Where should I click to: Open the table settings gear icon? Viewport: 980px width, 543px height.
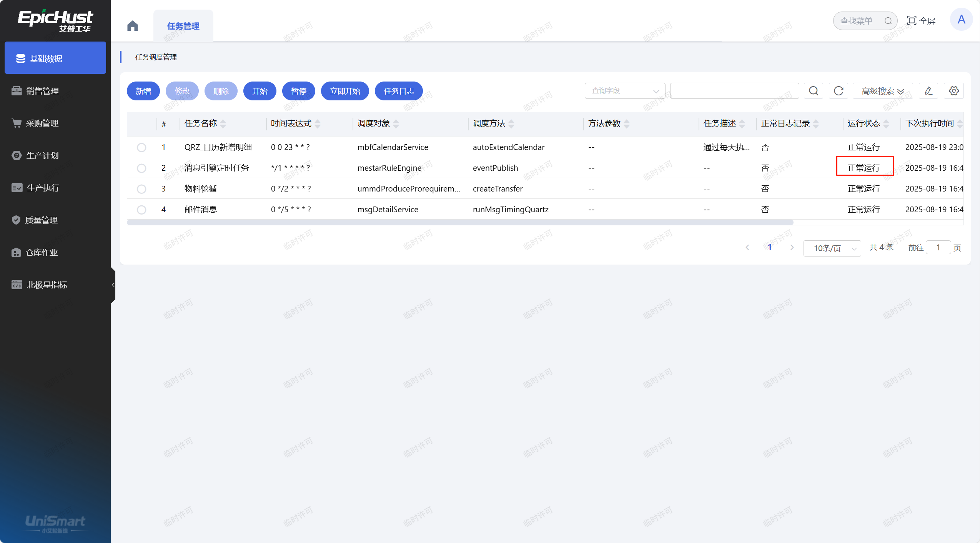(953, 91)
